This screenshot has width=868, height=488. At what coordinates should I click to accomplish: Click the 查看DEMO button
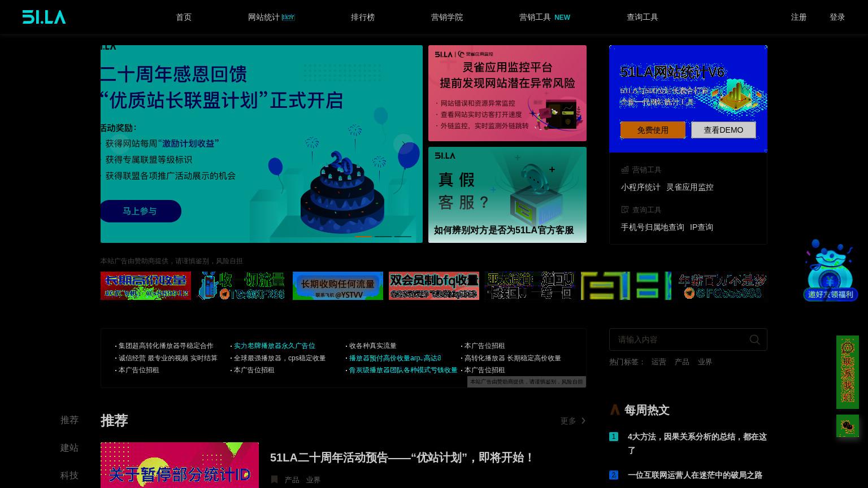click(723, 130)
